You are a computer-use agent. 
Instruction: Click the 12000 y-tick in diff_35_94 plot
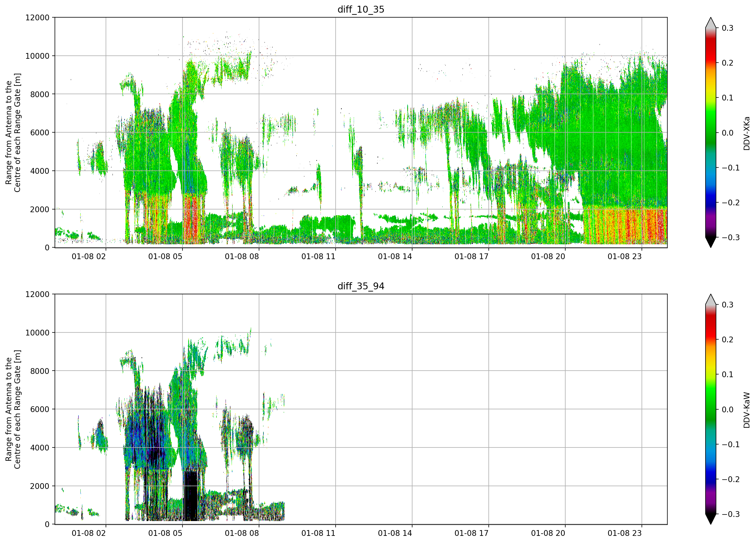pyautogui.click(x=37, y=294)
